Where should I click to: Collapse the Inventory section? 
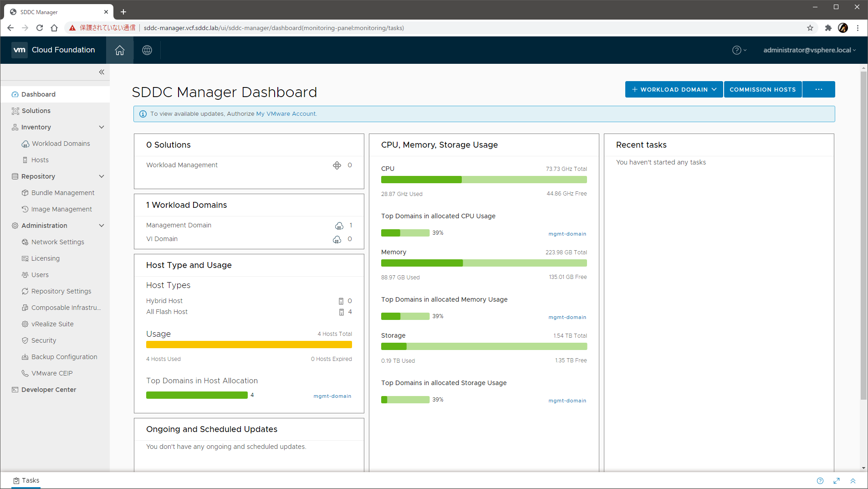click(102, 127)
